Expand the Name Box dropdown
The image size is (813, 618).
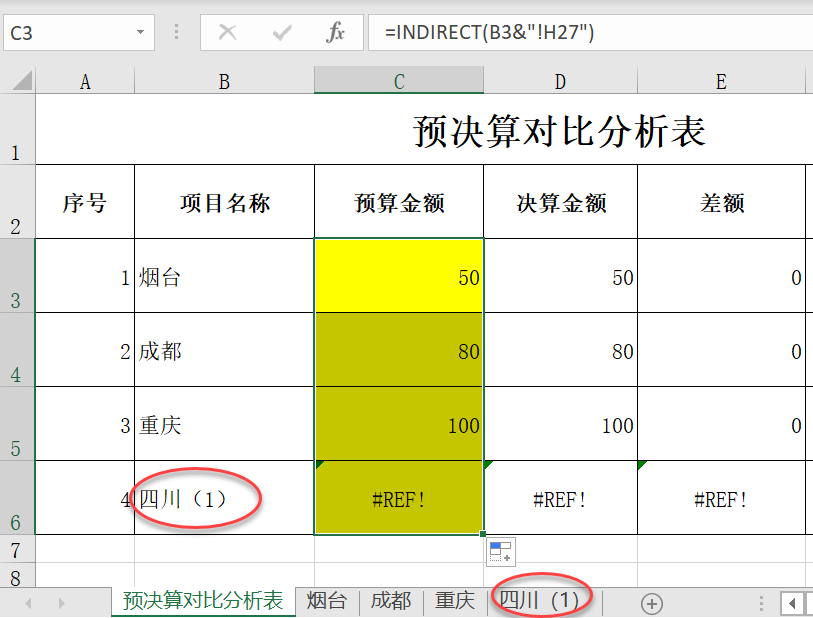[x=140, y=32]
